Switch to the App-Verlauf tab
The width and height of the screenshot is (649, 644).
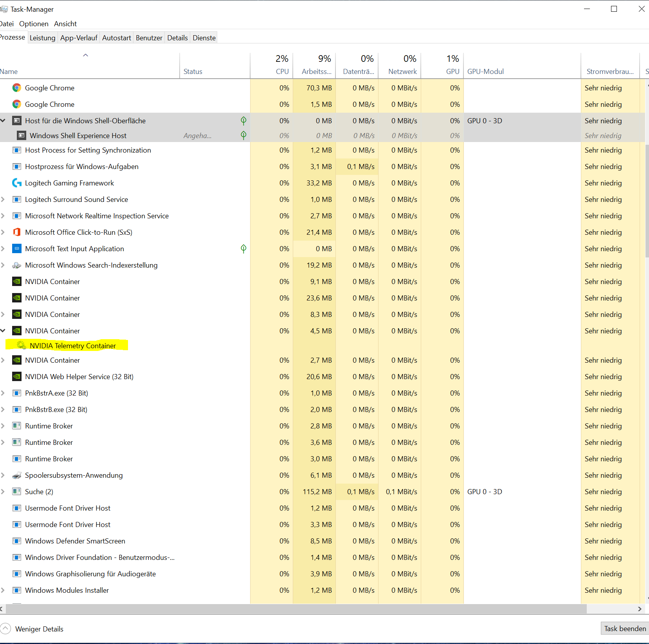click(79, 38)
